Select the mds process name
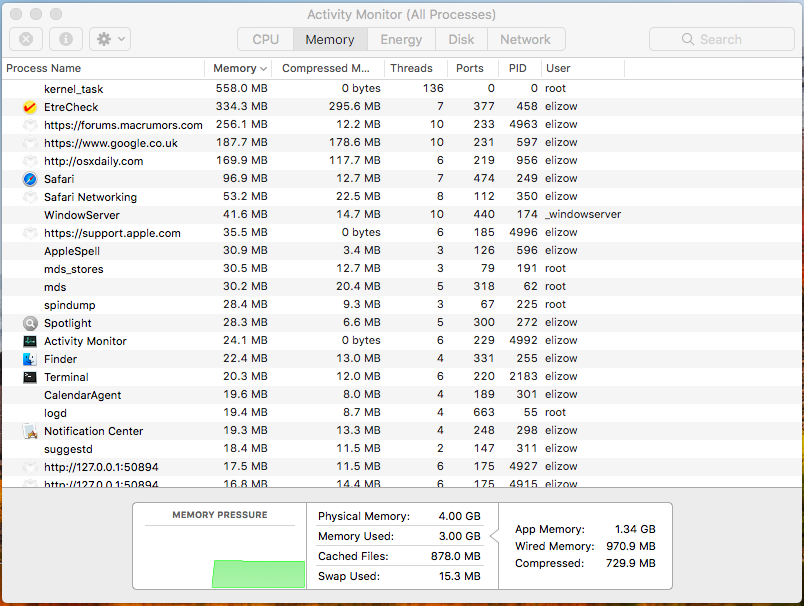The image size is (804, 606). pyautogui.click(x=55, y=287)
